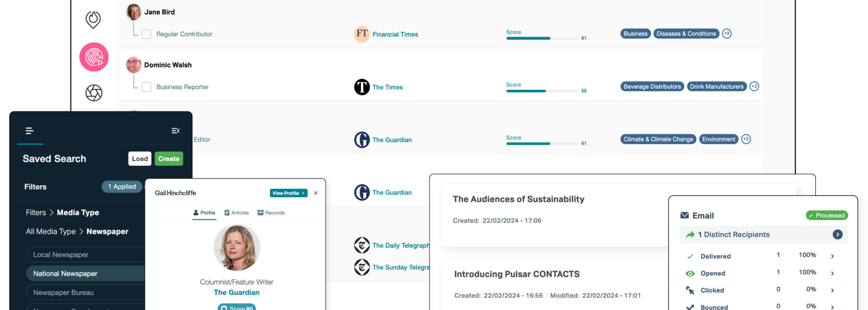Click the Load saved search button

pos(140,159)
